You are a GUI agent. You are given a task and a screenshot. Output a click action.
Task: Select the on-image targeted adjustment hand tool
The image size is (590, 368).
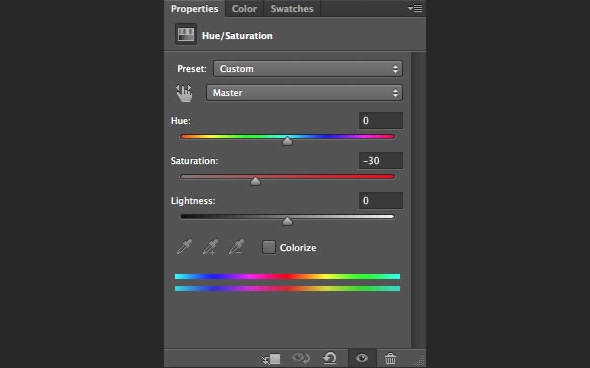pyautogui.click(x=184, y=93)
